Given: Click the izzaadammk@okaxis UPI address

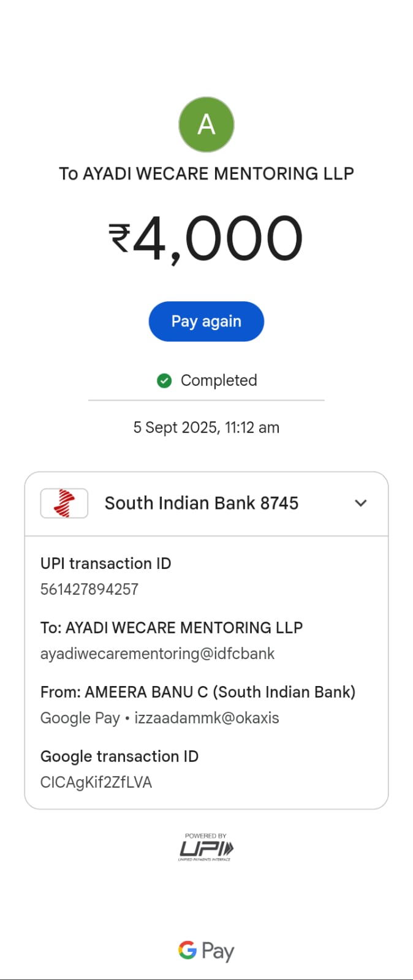Looking at the screenshot, I should pyautogui.click(x=206, y=718).
